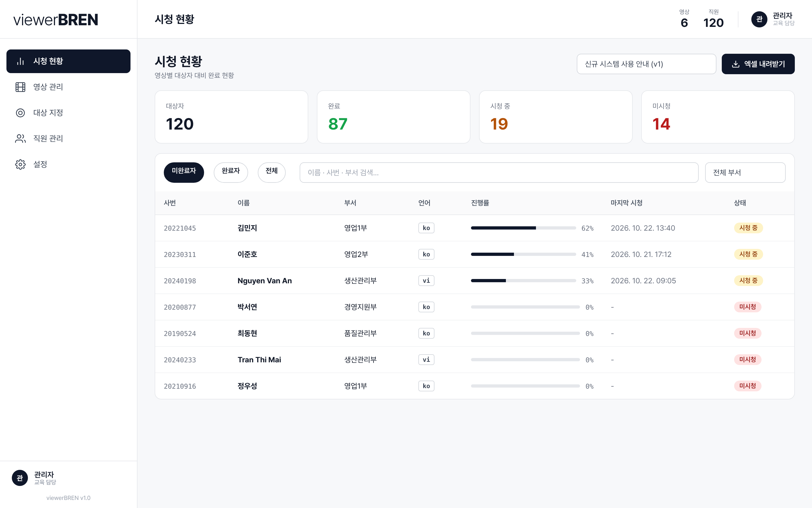
Task: Click the viewerBREN logo
Action: click(56, 19)
